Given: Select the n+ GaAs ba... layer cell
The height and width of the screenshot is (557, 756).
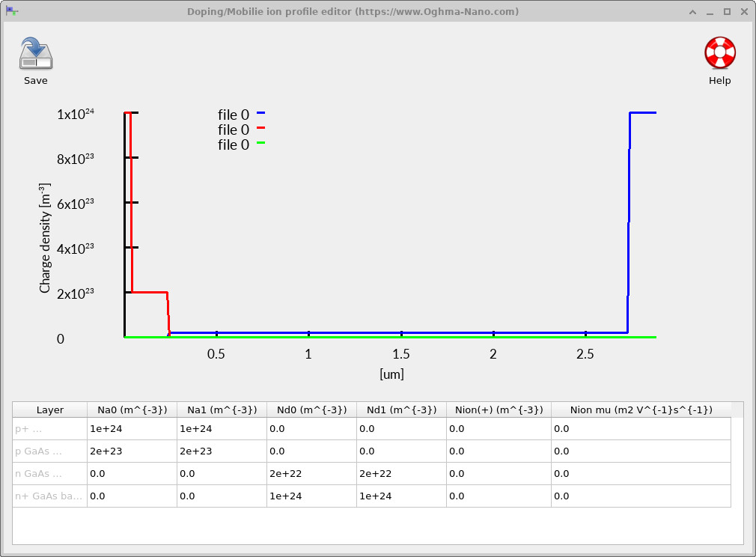Looking at the screenshot, I should [x=49, y=496].
